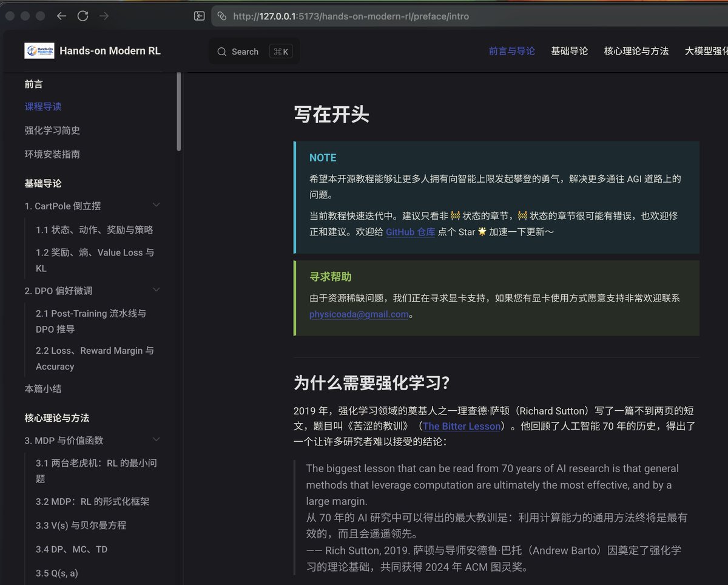Viewport: 728px width, 585px height.
Task: Click the NOTE callout title
Action: (323, 158)
